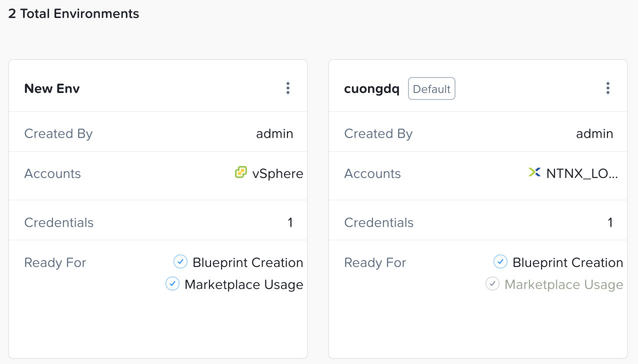
Task: Open the cuongdq card kebab menu
Action: [x=607, y=88]
